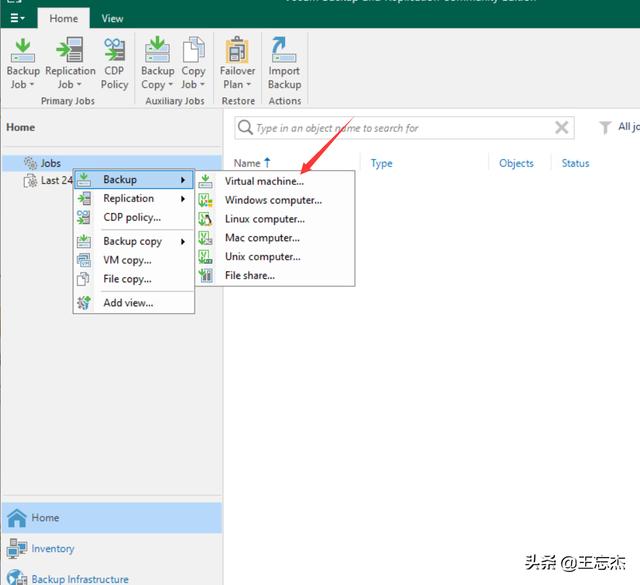Choose Virtual machine... from submenu
The height and width of the screenshot is (585, 640).
coord(264,181)
